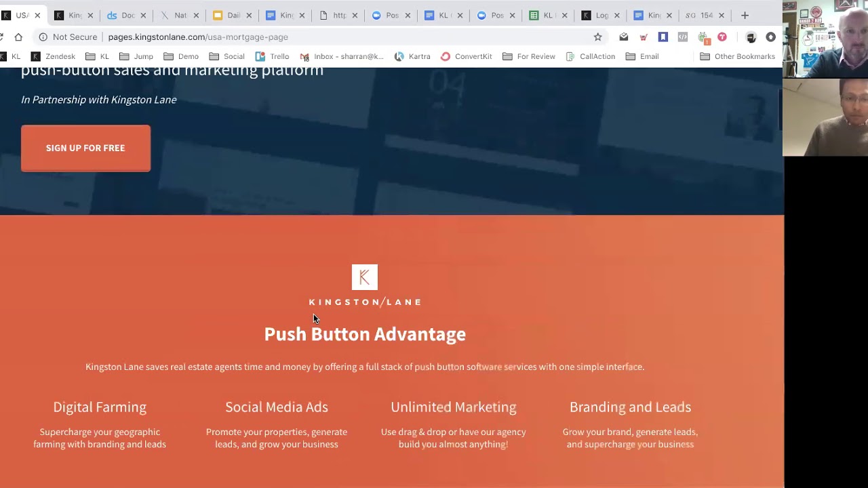Open the green extension with orange badge

tap(703, 37)
